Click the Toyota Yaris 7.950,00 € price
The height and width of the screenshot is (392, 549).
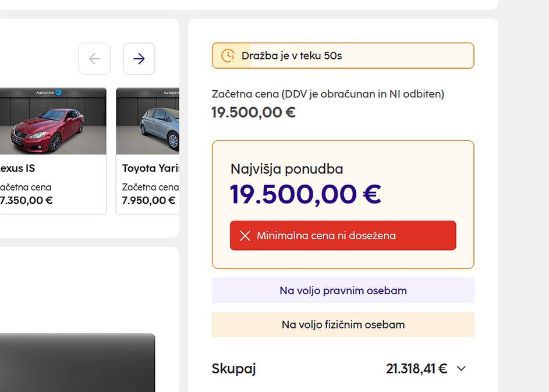tap(148, 200)
